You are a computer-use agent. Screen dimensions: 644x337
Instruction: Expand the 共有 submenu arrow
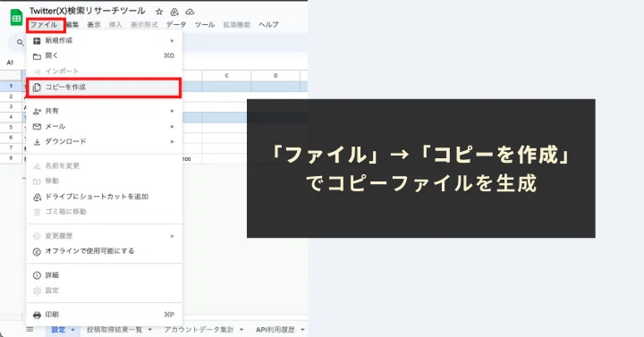tap(172, 111)
